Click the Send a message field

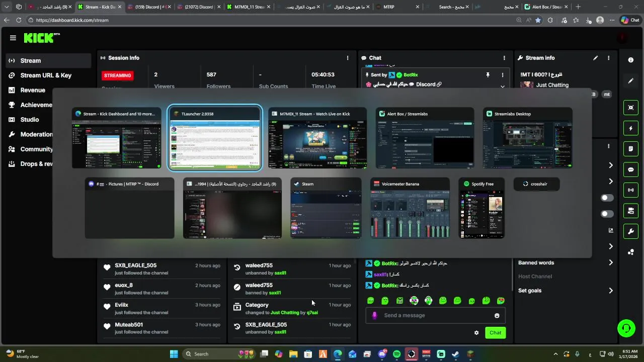(x=436, y=315)
